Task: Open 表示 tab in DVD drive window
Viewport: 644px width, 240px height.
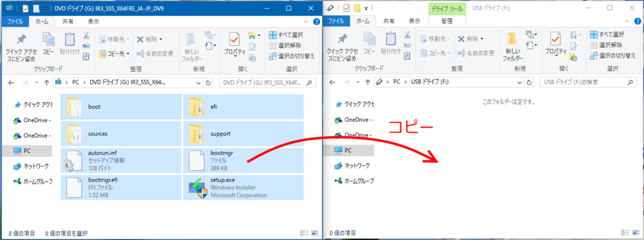Action: tap(93, 21)
